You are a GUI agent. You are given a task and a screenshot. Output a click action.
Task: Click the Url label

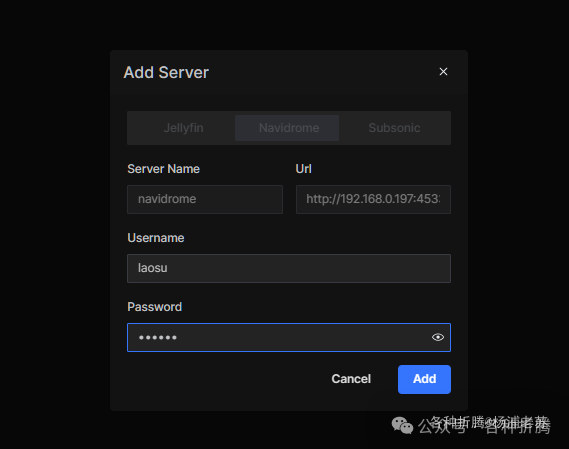coord(303,169)
